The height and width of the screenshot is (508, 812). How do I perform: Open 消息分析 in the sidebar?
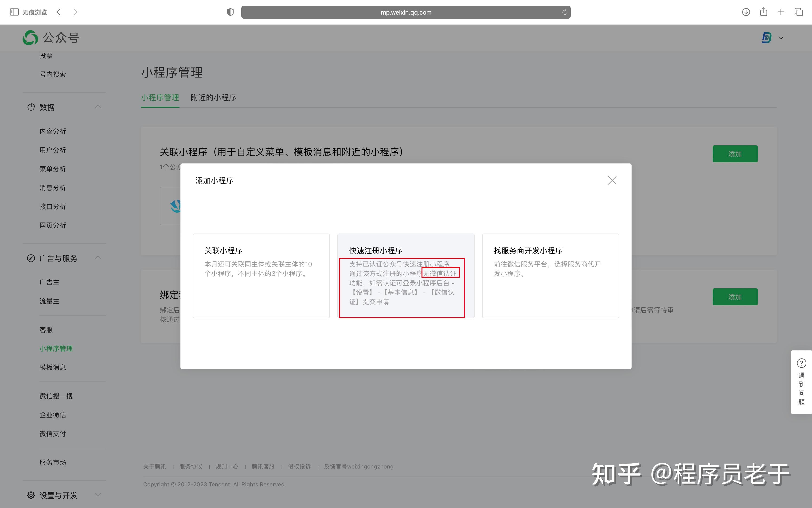[53, 188]
